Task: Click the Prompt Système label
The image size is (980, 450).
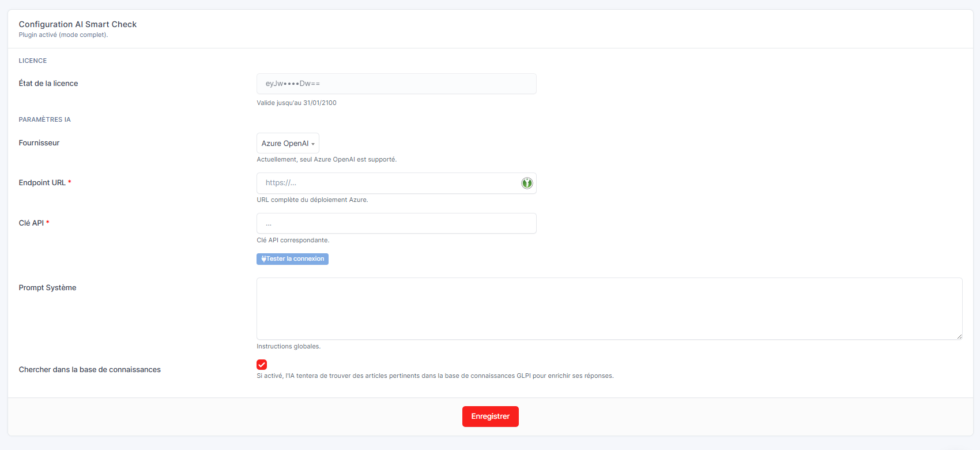Action: click(47, 288)
